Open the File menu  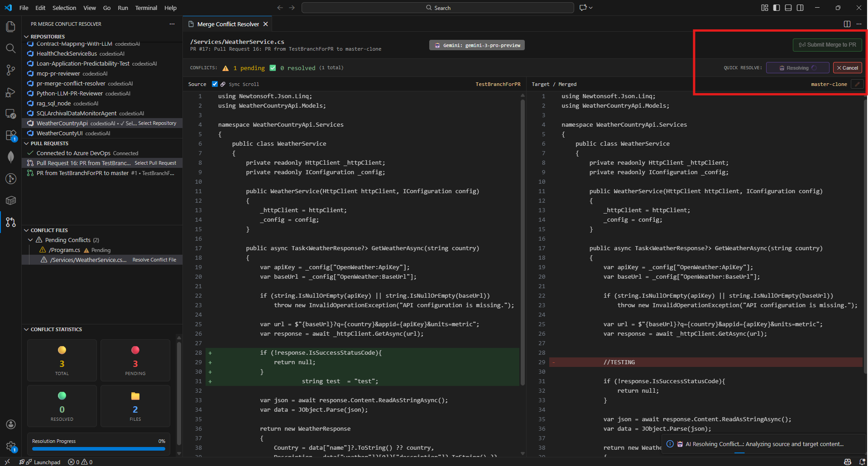click(24, 8)
